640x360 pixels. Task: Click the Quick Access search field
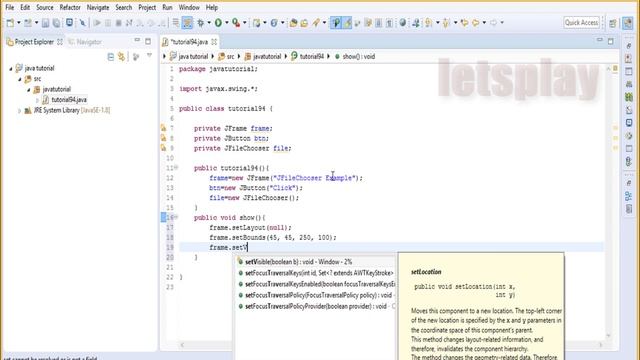pyautogui.click(x=582, y=22)
